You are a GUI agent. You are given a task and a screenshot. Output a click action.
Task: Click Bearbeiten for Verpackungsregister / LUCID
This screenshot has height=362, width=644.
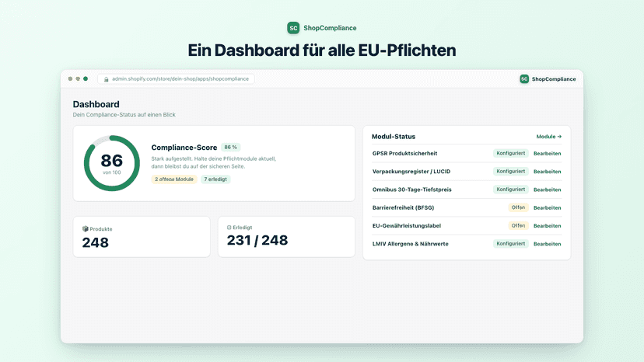(547, 172)
